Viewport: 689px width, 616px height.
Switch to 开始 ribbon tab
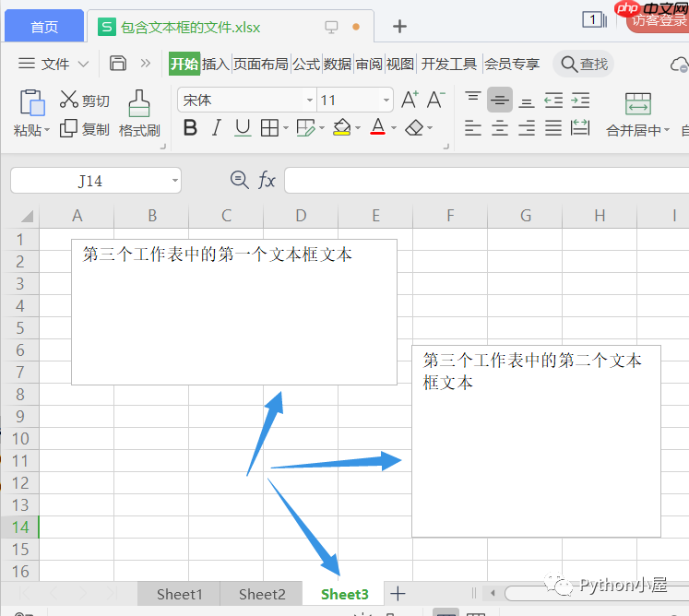click(x=184, y=64)
